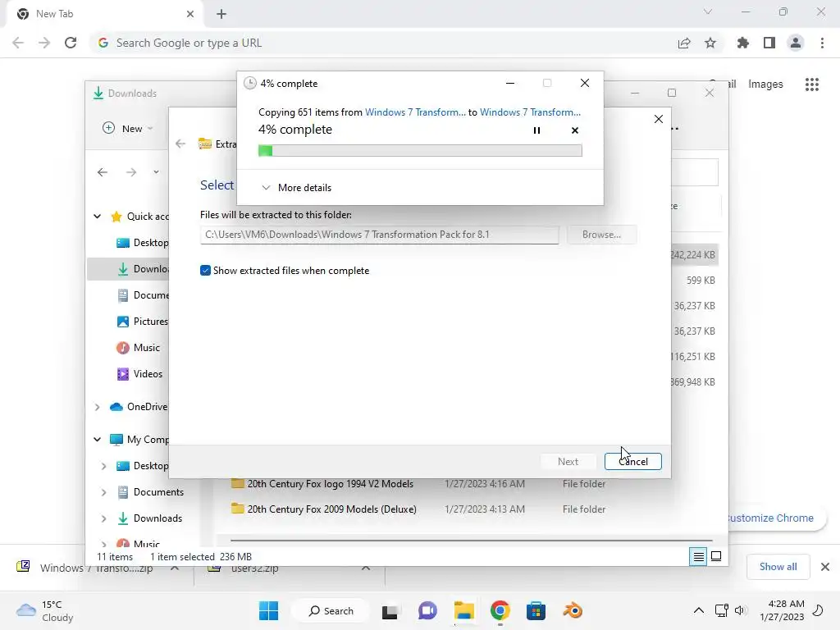Open Chrome profile avatar
840x630 pixels.
pyautogui.click(x=796, y=43)
